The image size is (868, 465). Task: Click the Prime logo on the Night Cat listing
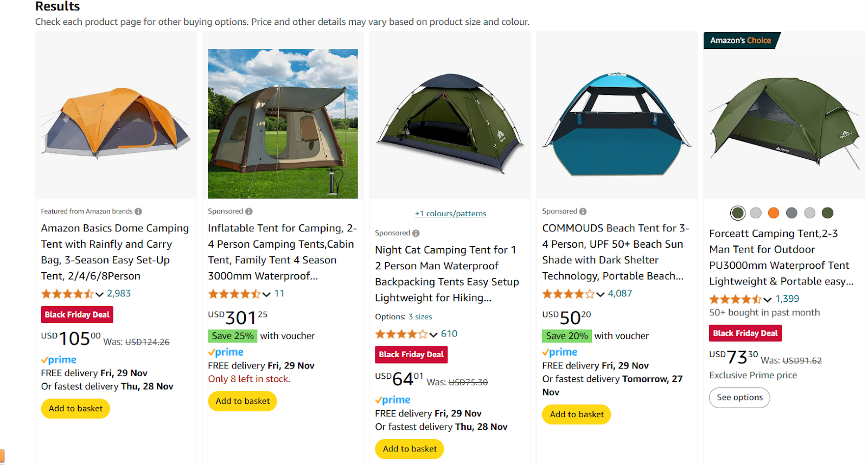393,399
